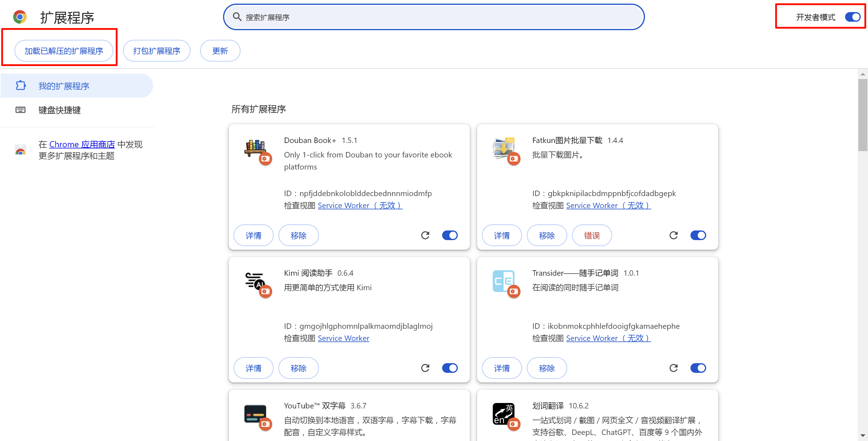Screen dimensions: 868x441
Task: Turn off 开发者模式 toggle
Action: pyautogui.click(x=853, y=17)
